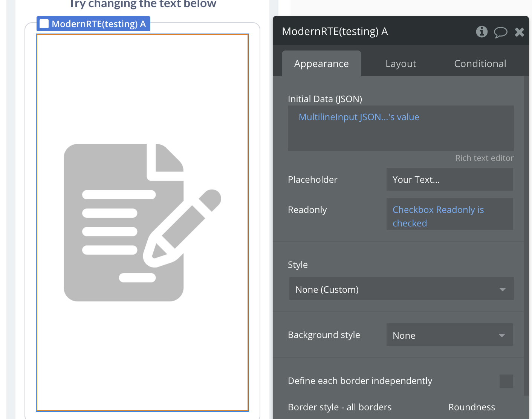This screenshot has height=419, width=532.
Task: Click the property panel vertical scrollbar
Action: (526, 234)
